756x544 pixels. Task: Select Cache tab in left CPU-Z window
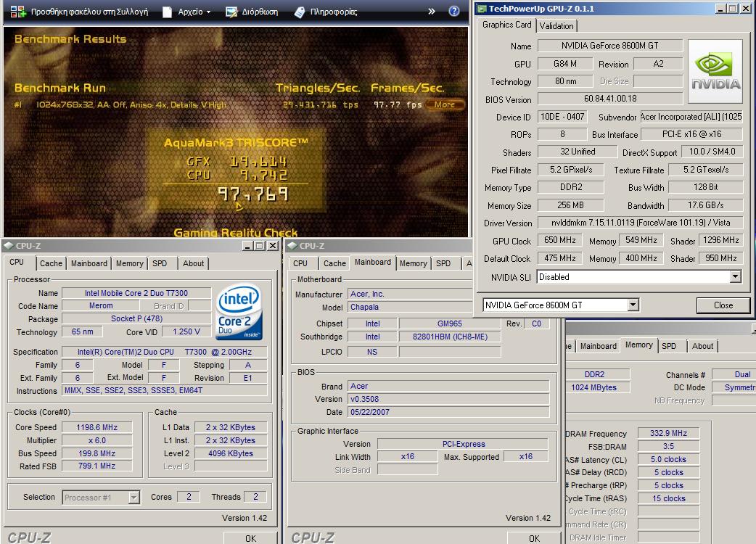point(51,263)
